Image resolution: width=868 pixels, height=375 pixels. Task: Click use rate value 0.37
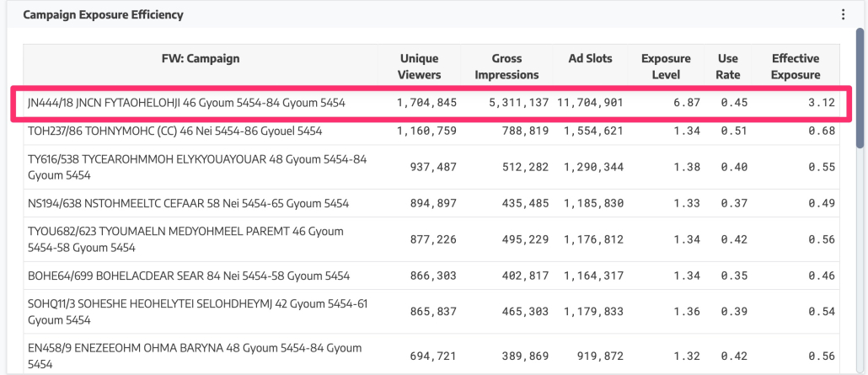[x=734, y=203]
